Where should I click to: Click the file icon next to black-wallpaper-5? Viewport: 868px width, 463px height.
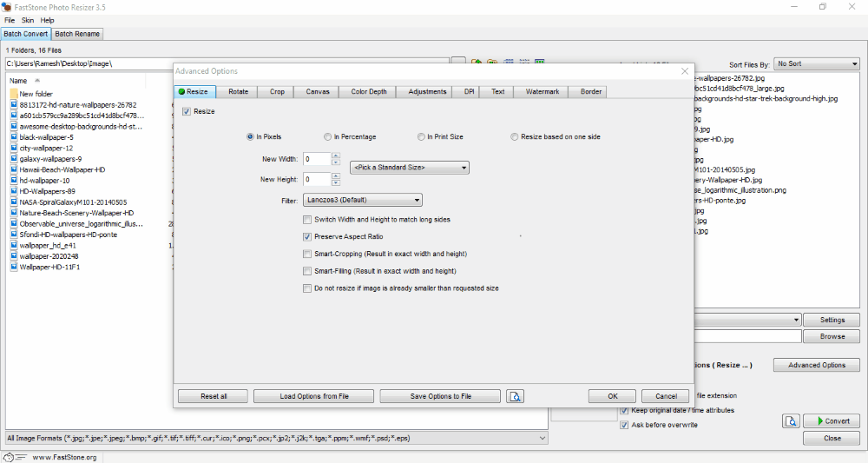click(x=15, y=136)
